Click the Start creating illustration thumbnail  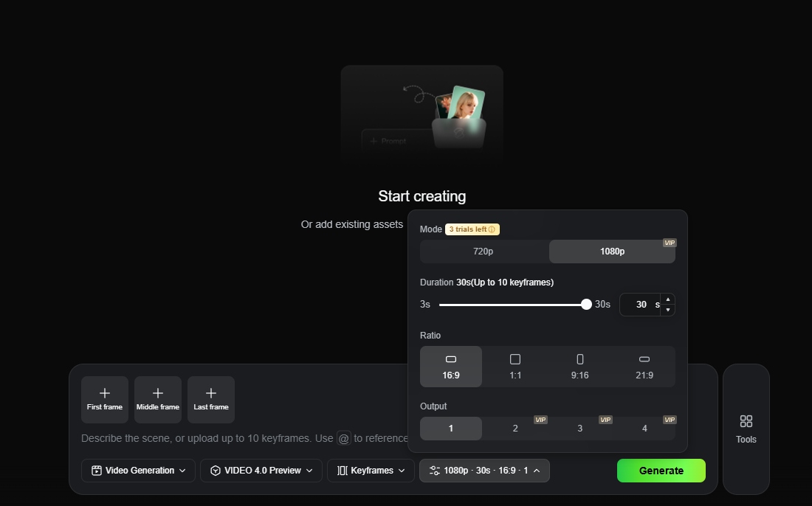pos(422,114)
